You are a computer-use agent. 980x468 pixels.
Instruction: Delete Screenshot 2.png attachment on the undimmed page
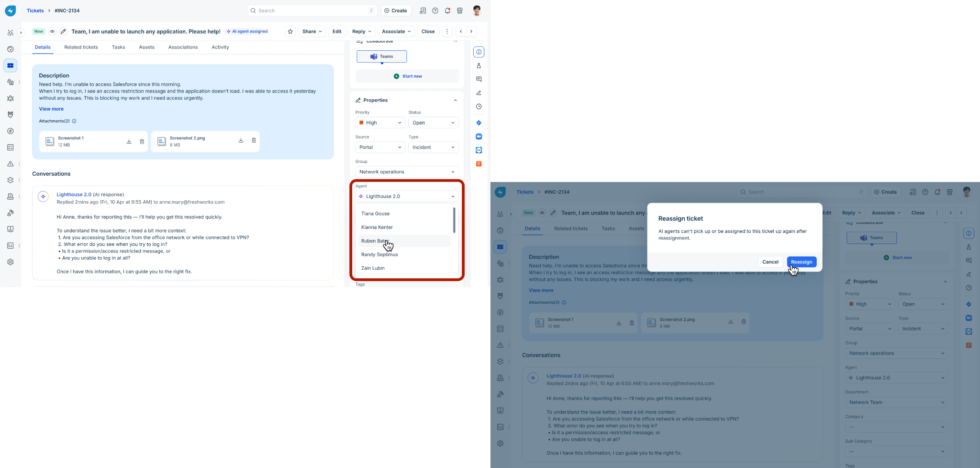click(x=254, y=140)
